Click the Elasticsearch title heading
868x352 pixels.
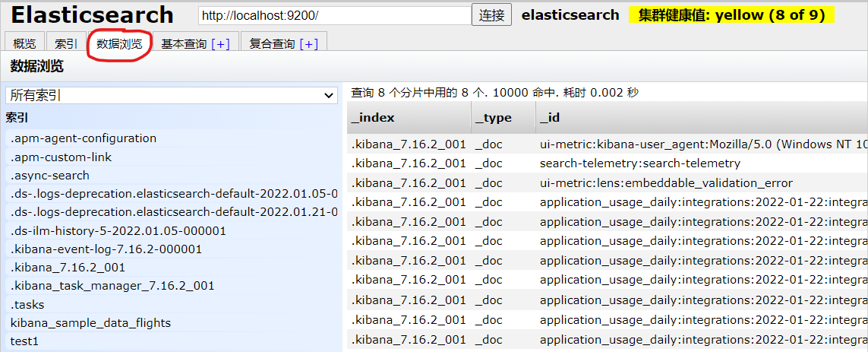coord(92,15)
